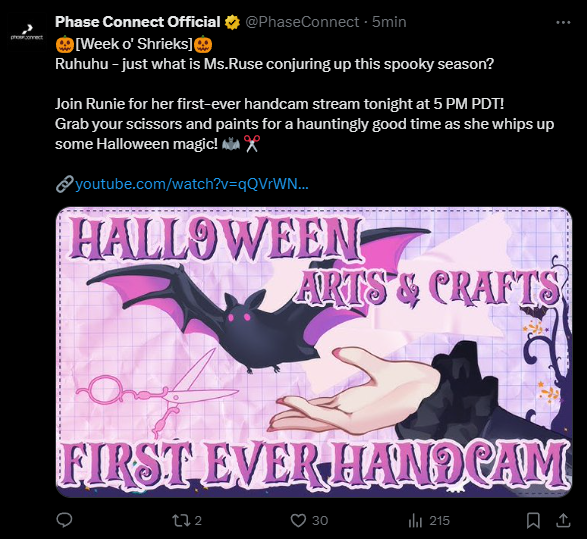Open the 5min timestamp permalink
587x539 pixels.
(x=389, y=22)
